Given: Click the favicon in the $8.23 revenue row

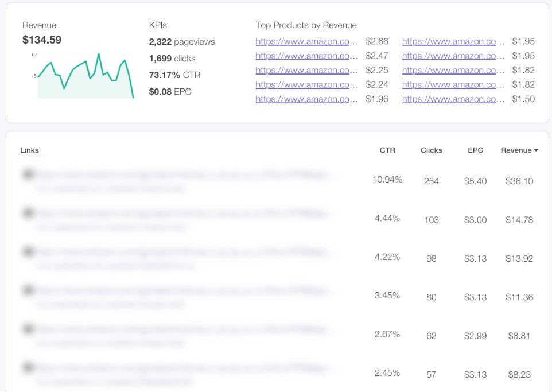Looking at the screenshot, I should (26, 367).
